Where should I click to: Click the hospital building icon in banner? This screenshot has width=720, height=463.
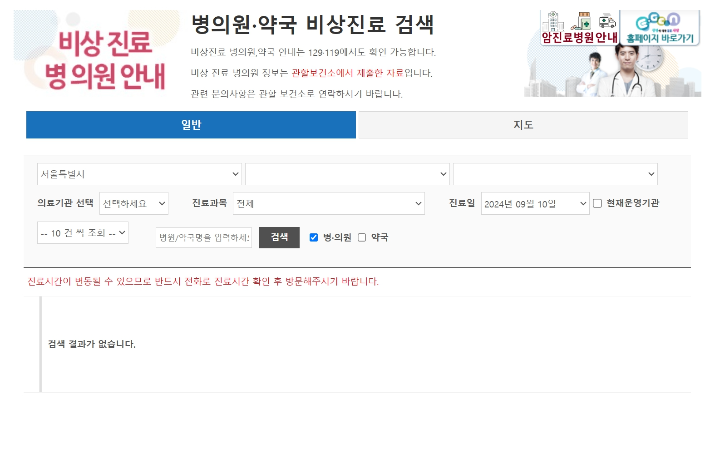click(x=553, y=21)
